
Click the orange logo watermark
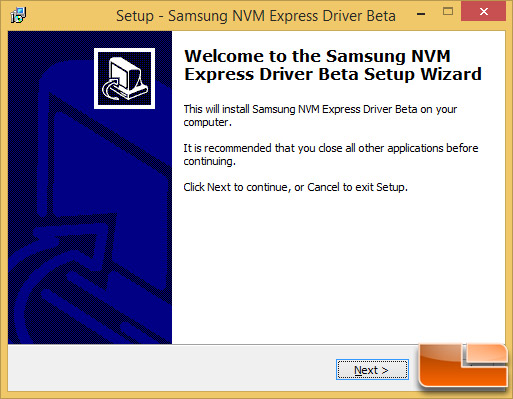[463, 366]
